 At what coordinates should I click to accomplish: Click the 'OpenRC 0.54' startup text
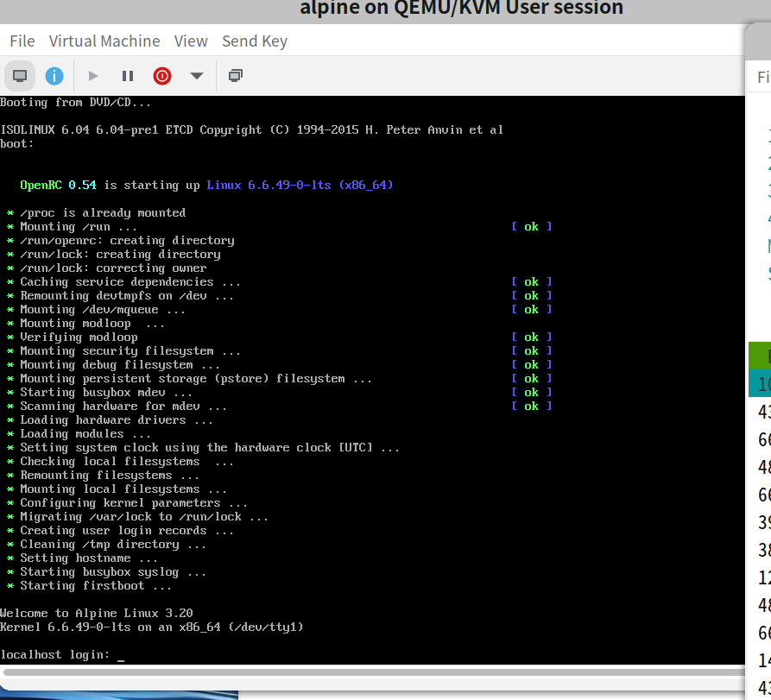58,185
